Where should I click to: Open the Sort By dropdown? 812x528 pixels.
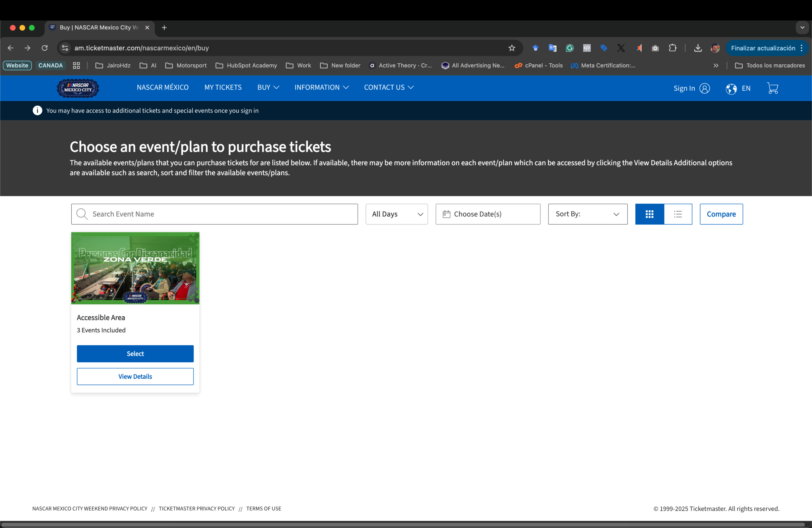point(587,214)
